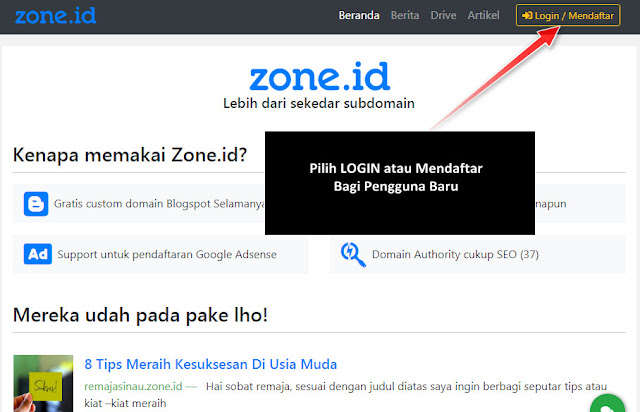The width and height of the screenshot is (640, 412).
Task: Click the Domain Authority SEO magnifier icon
Action: pyautogui.click(x=353, y=255)
